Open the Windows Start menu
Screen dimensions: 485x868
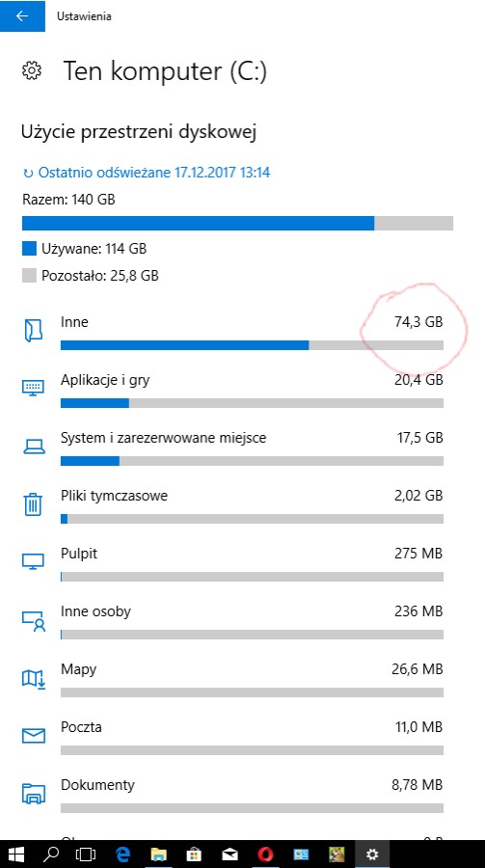click(x=16, y=854)
